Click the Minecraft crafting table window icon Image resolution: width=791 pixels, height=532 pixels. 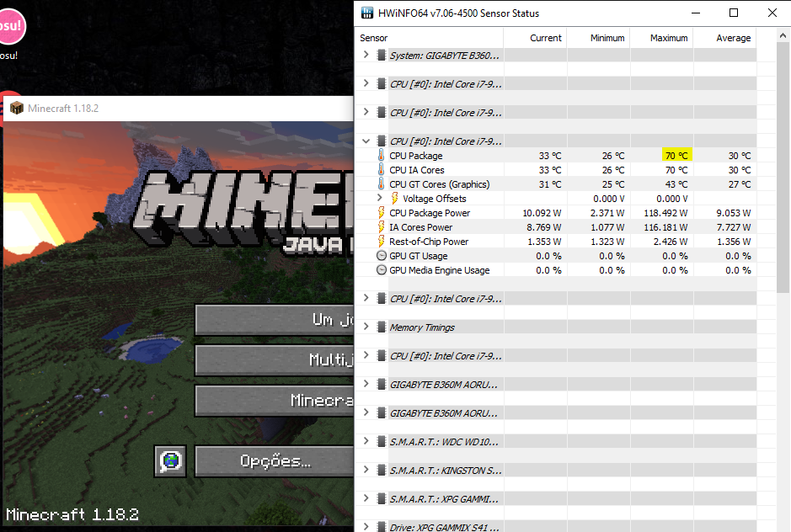(x=17, y=108)
